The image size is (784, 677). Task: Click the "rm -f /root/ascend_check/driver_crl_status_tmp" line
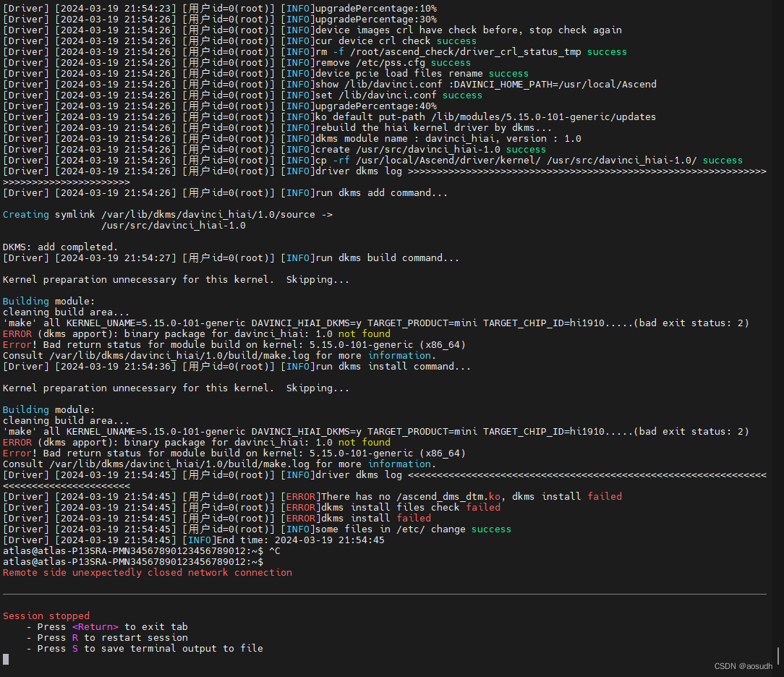click(x=315, y=52)
